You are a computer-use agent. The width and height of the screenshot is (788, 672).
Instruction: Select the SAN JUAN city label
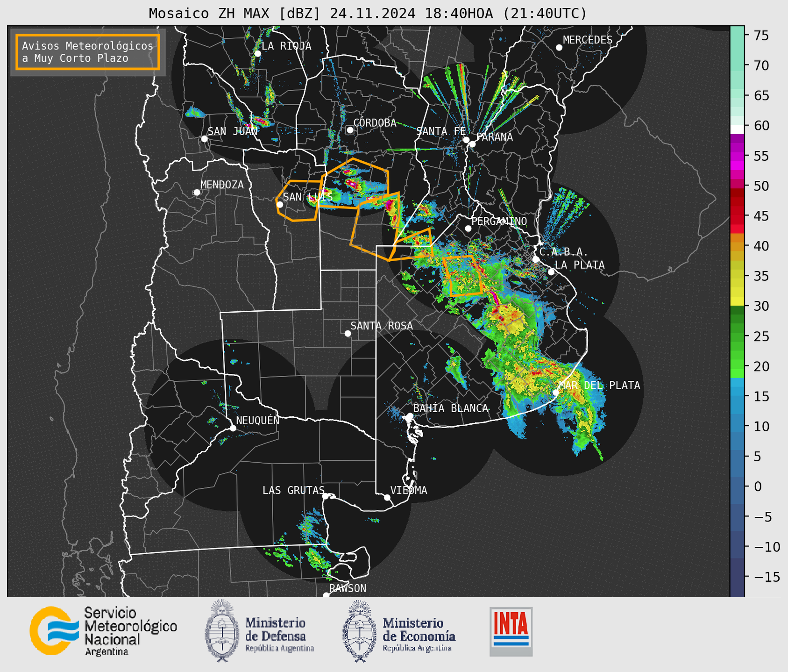pos(232,131)
